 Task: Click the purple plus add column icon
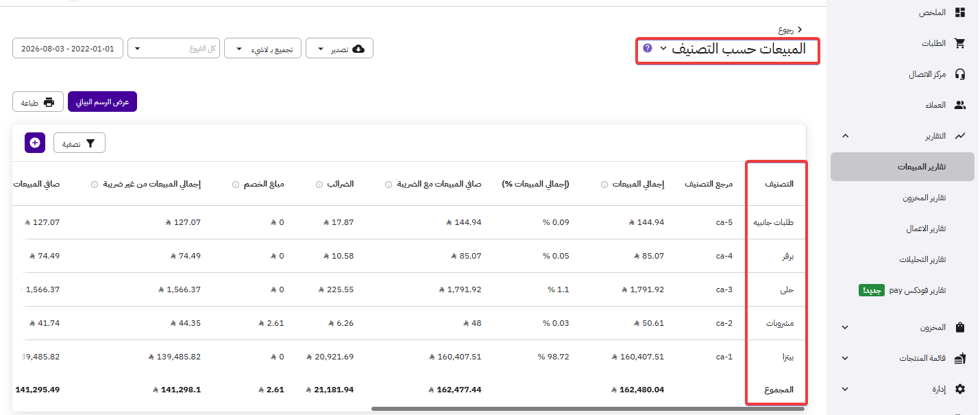[x=35, y=143]
